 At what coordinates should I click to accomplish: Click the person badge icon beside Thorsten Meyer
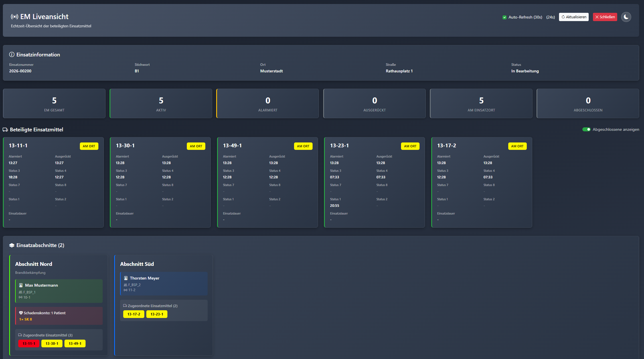coord(126,278)
